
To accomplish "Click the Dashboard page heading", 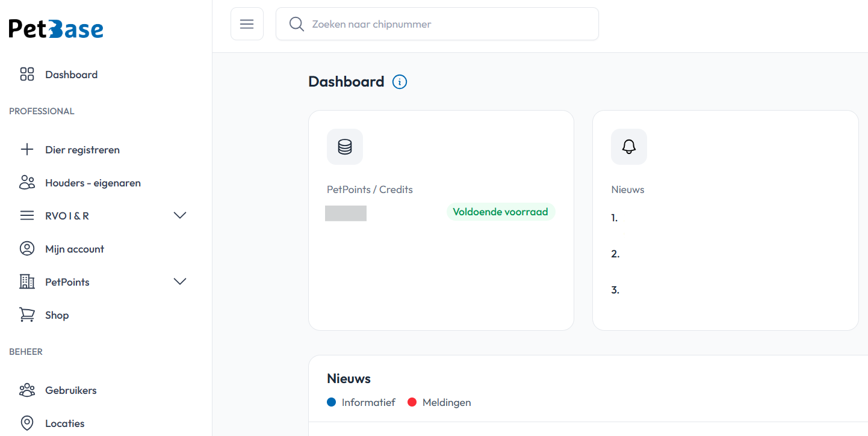I will [346, 82].
